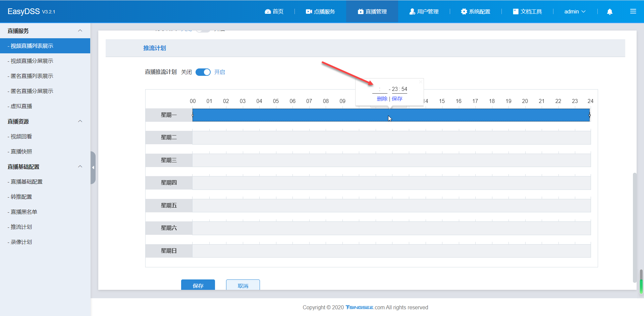This screenshot has width=644, height=316.
Task: Close the time range popup
Action: pos(421,82)
